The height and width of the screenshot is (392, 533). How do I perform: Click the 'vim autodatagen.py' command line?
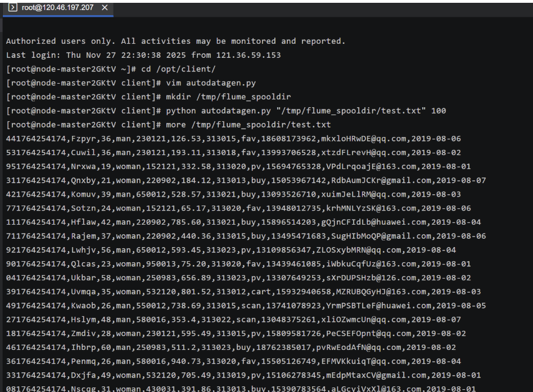131,83
